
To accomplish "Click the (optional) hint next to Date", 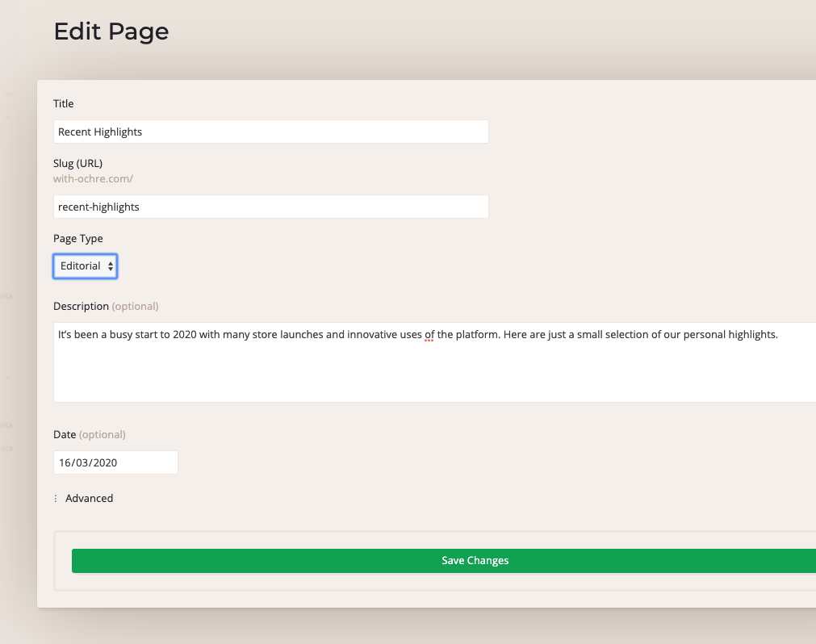I will click(103, 434).
